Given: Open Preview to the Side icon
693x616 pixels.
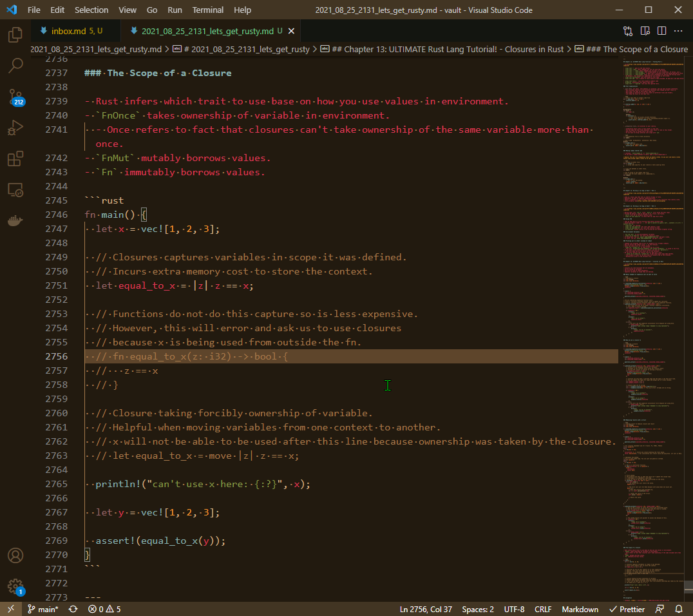Looking at the screenshot, I should click(x=645, y=31).
